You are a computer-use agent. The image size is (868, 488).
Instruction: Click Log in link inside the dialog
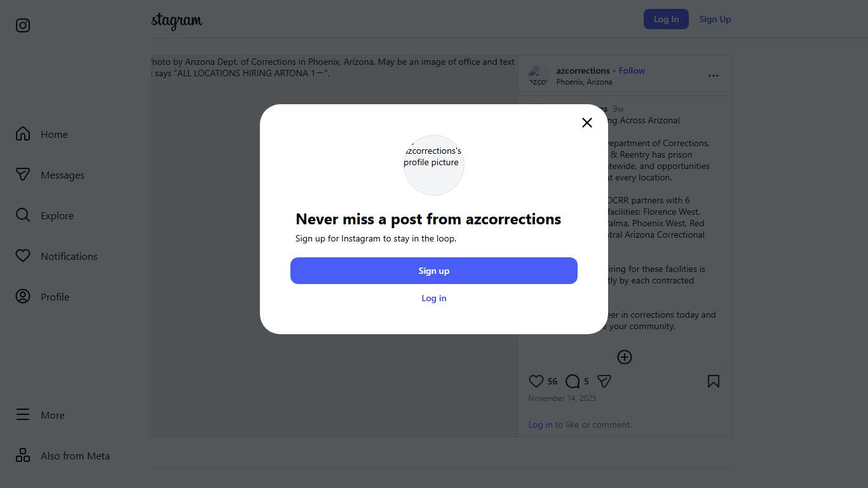coord(434,298)
